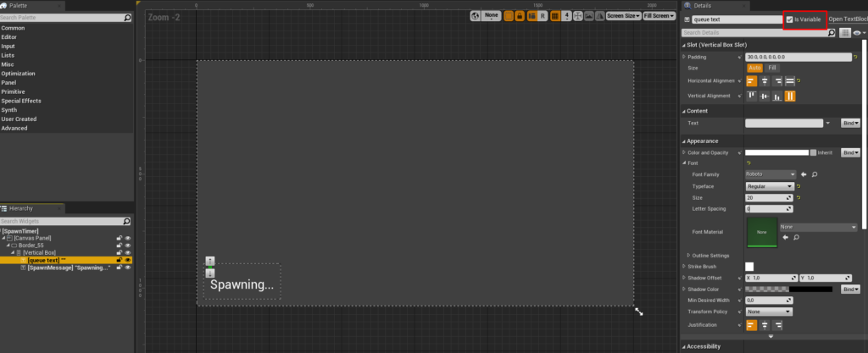Toggle the Inherit color checkbox

pos(813,152)
